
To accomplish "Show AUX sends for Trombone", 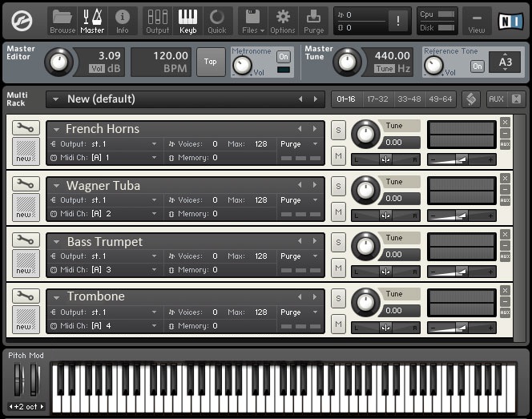I will pos(505,312).
